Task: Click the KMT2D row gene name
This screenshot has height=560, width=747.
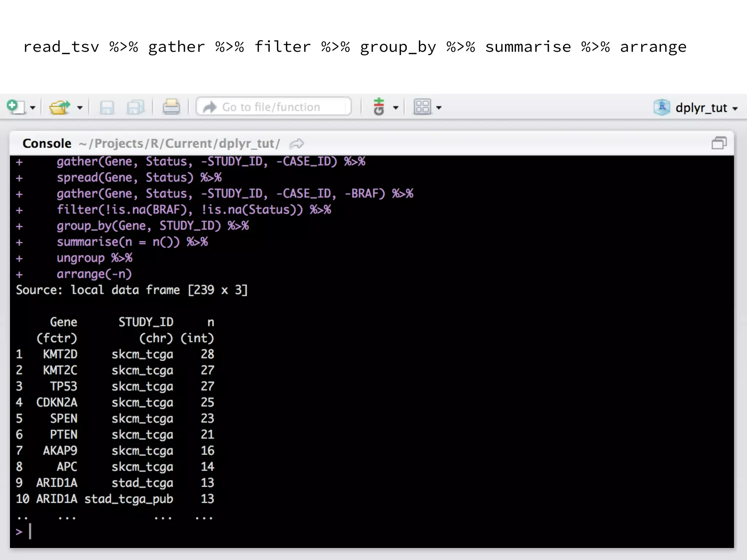Action: point(60,354)
